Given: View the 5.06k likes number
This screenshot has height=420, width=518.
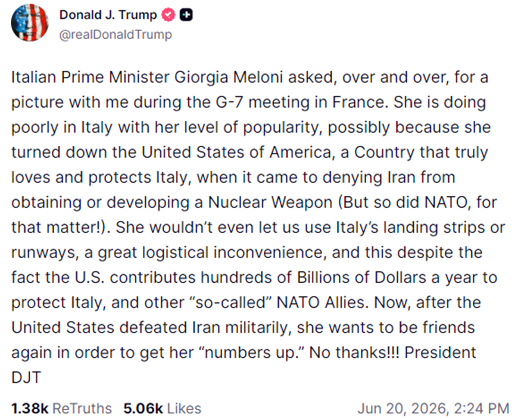Looking at the screenshot, I should 143,409.
